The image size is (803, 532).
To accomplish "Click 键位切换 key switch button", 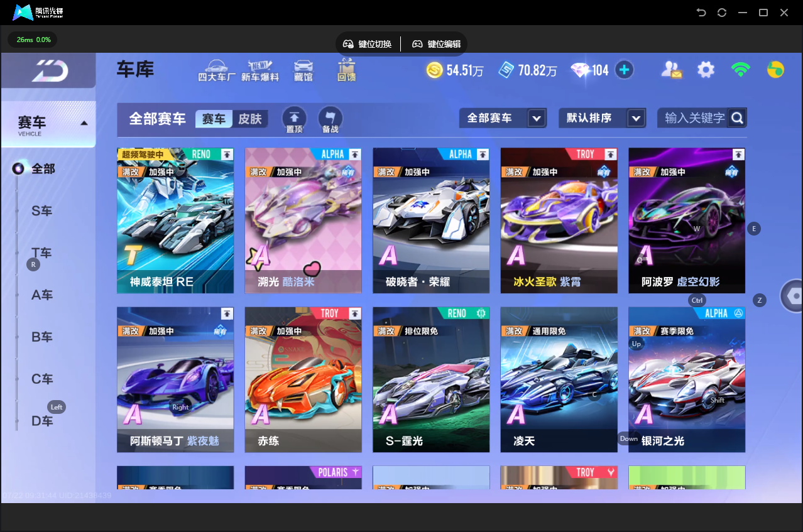I will (368, 44).
